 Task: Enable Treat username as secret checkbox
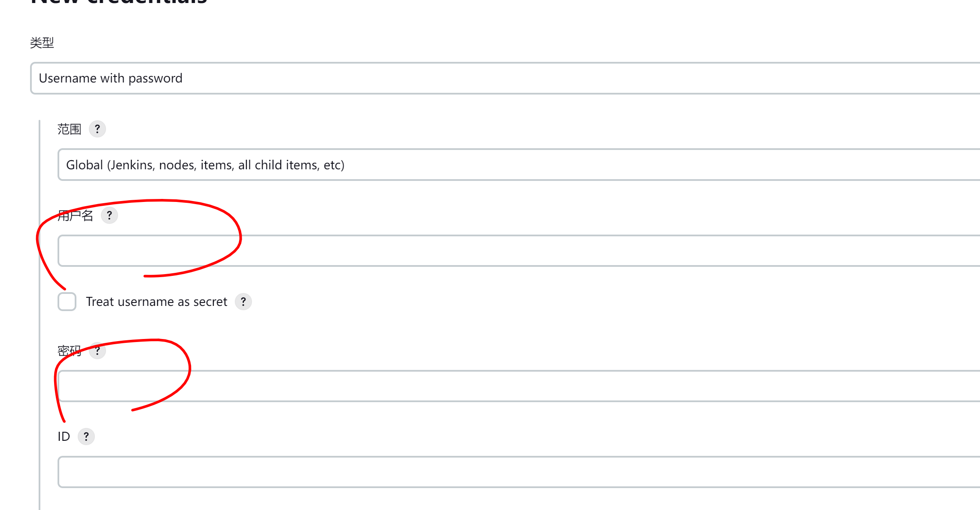[67, 302]
